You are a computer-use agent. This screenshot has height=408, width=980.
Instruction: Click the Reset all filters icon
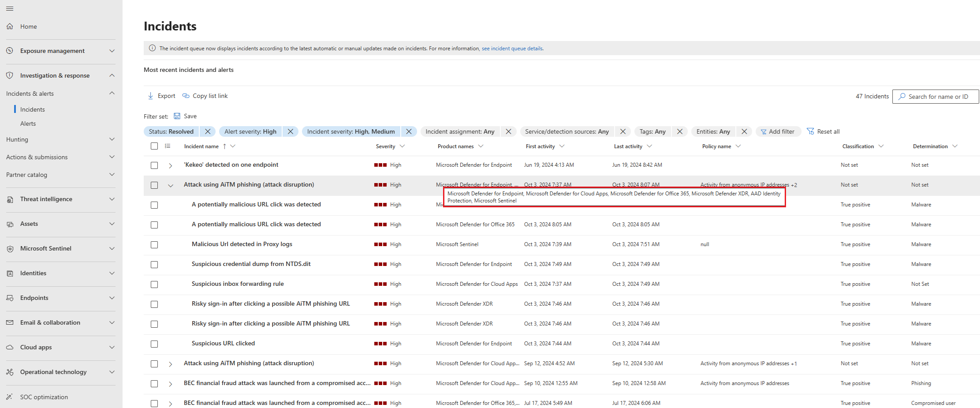(x=810, y=131)
